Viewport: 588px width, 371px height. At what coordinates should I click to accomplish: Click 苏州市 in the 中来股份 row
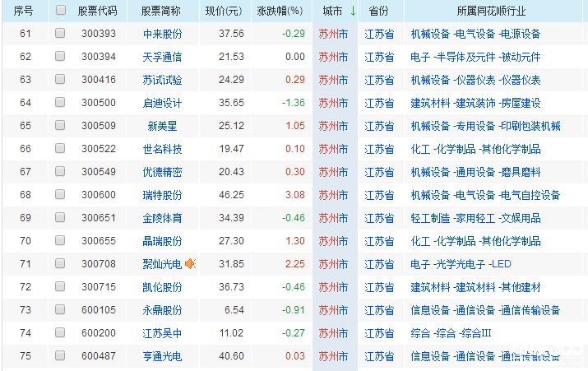[x=333, y=34]
